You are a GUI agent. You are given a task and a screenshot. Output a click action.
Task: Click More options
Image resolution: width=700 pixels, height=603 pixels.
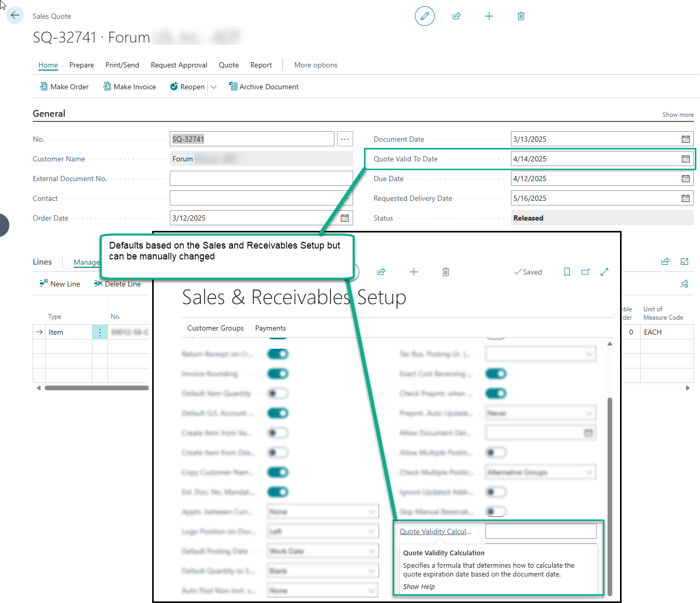coord(316,65)
